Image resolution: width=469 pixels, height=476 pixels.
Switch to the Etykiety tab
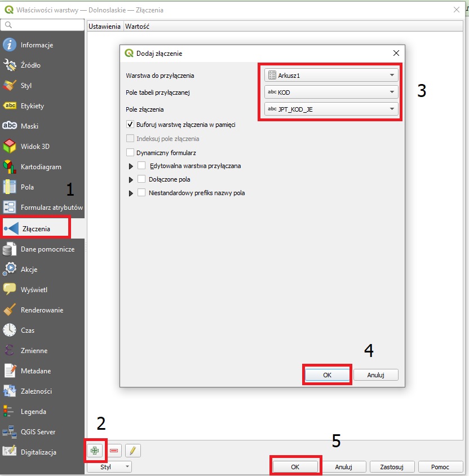[32, 106]
